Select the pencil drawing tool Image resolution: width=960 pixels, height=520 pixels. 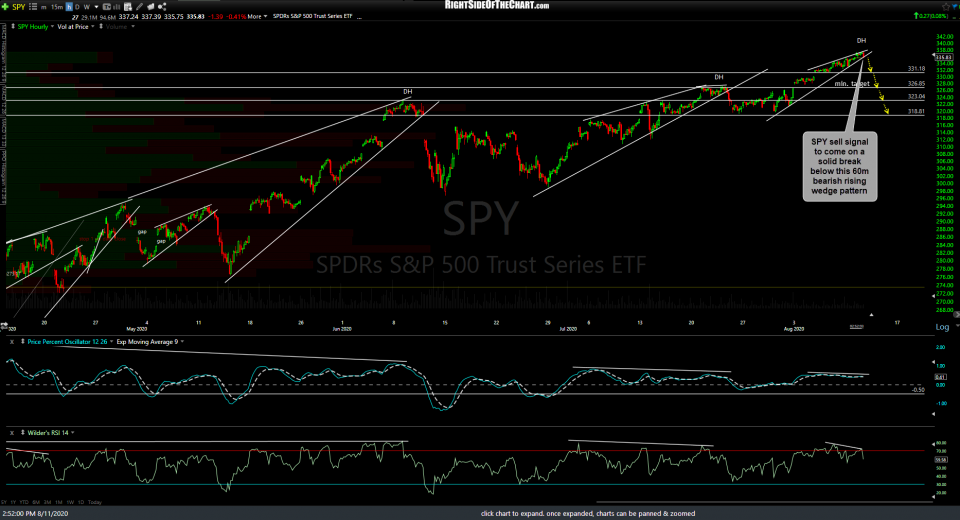[x=139, y=7]
